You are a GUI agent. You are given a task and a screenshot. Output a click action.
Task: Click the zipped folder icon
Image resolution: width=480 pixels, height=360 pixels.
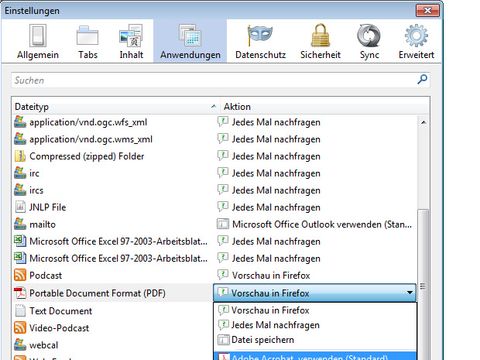[x=20, y=156]
